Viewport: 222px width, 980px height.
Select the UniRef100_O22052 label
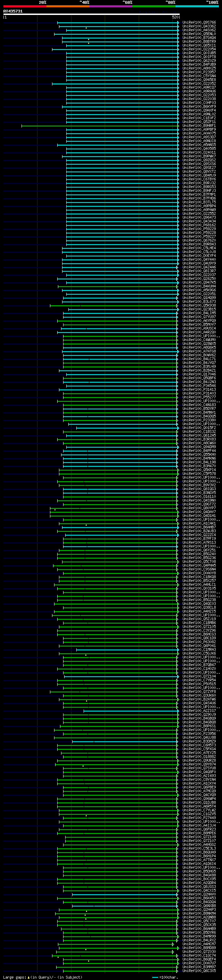(x=199, y=83)
